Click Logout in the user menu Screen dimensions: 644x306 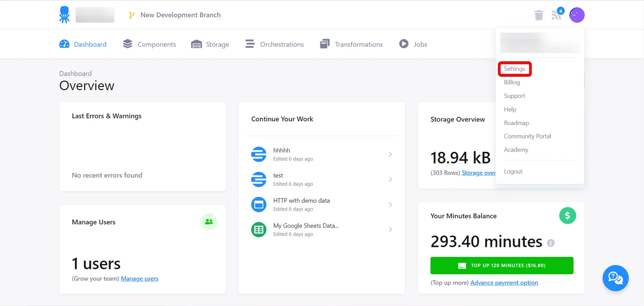pos(513,172)
